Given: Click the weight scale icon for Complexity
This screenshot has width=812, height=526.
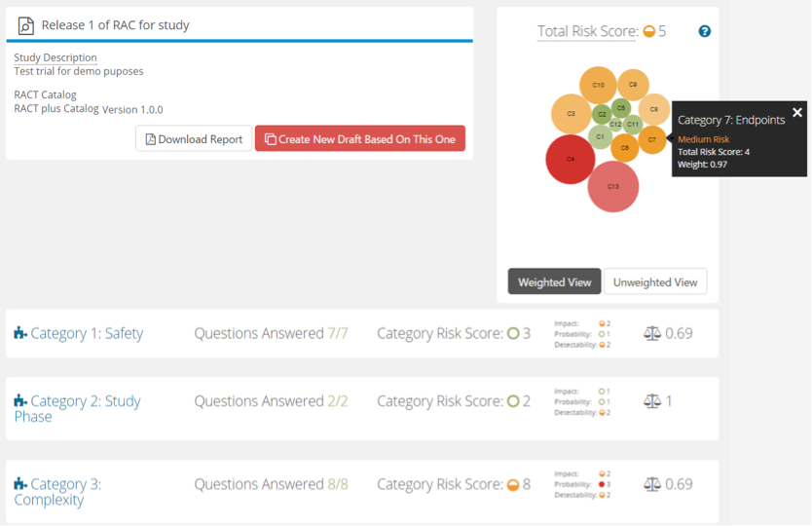Looking at the screenshot, I should point(652,484).
